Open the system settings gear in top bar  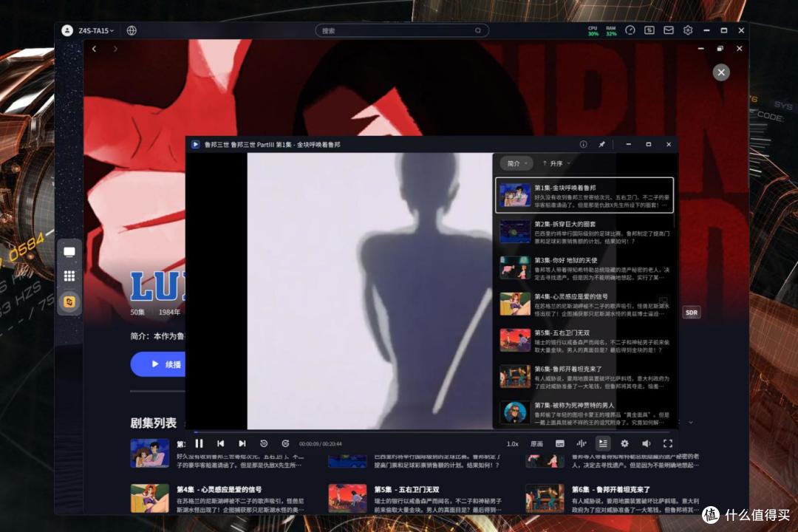(x=688, y=30)
